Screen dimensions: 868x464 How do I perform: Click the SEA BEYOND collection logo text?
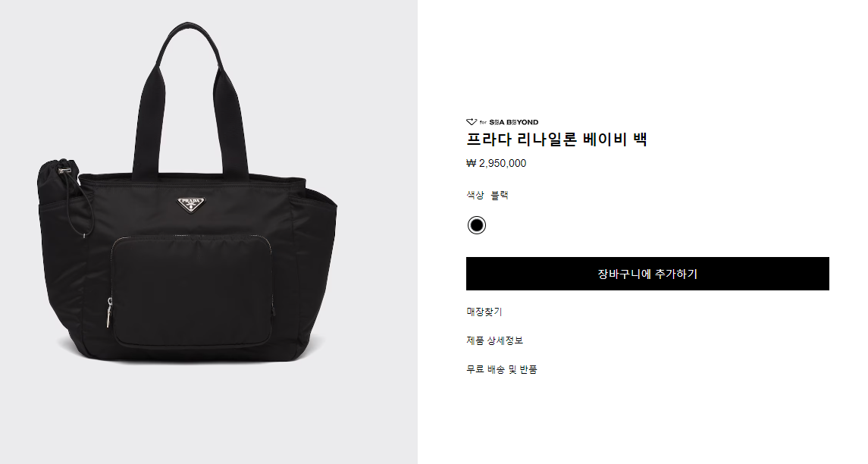pyautogui.click(x=514, y=122)
